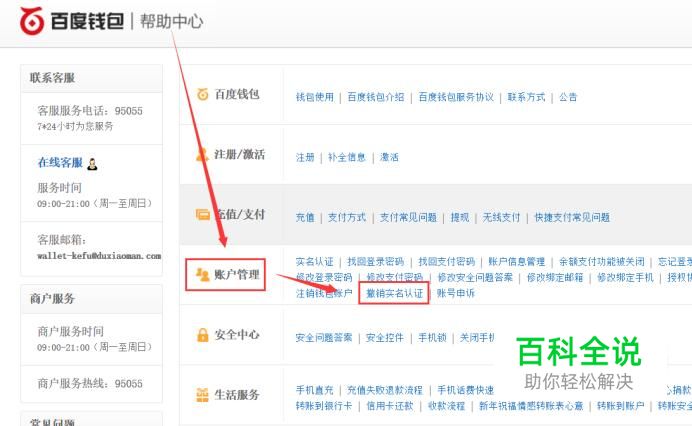Open the 快捷支付常见问题 link
The height and width of the screenshot is (426, 692).
(572, 217)
